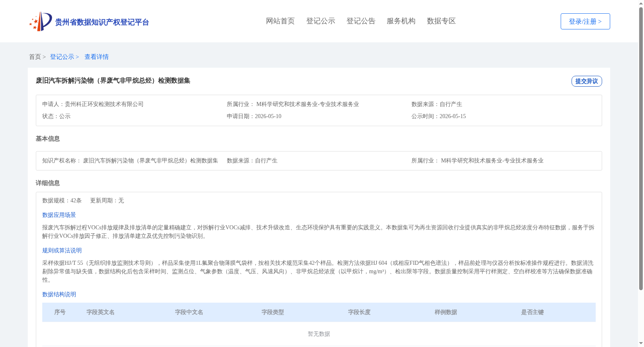Click 字段中文名 column header
644x347 pixels.
[x=189, y=312]
